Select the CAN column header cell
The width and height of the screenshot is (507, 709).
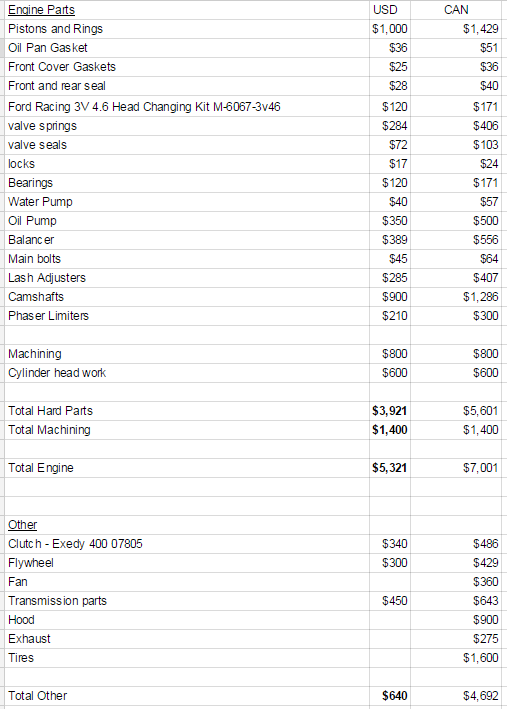(x=456, y=10)
